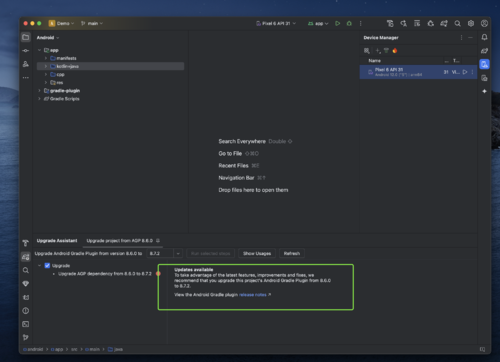Click the java breadcrumb folder
Image resolution: width=500 pixels, height=362 pixels.
[115, 349]
